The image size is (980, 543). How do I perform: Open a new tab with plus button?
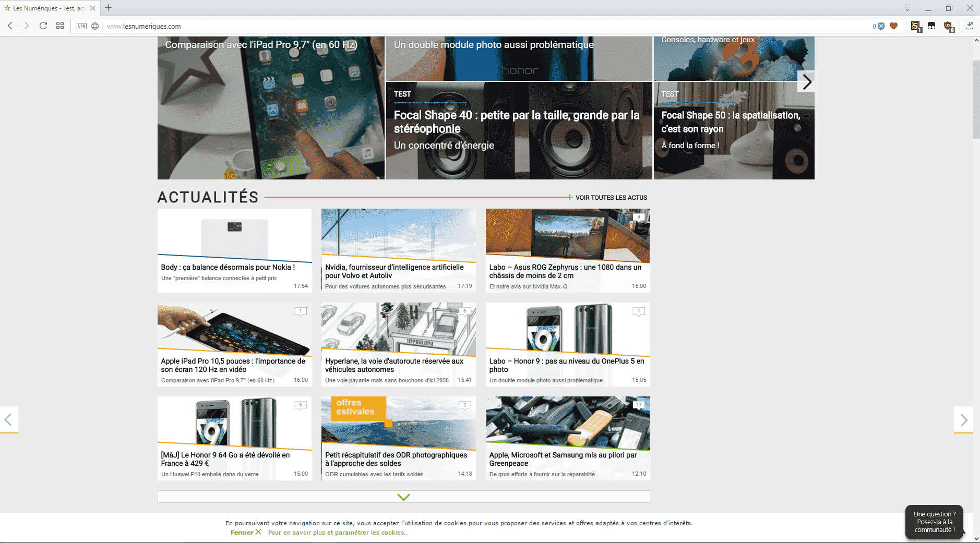pos(108,8)
